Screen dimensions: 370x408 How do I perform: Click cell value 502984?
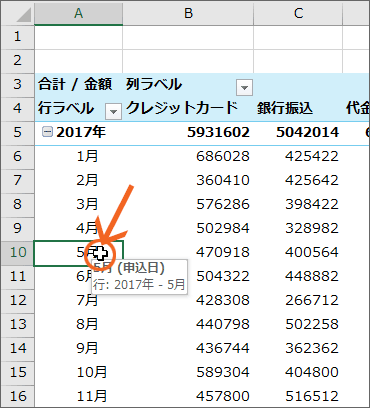(x=223, y=228)
